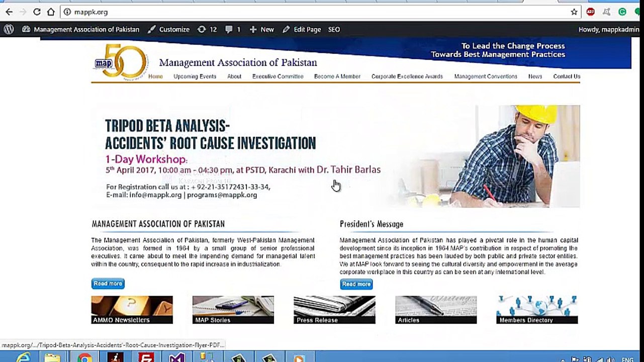Open the WordPress logo menu
The width and height of the screenshot is (644, 362).
(x=9, y=29)
